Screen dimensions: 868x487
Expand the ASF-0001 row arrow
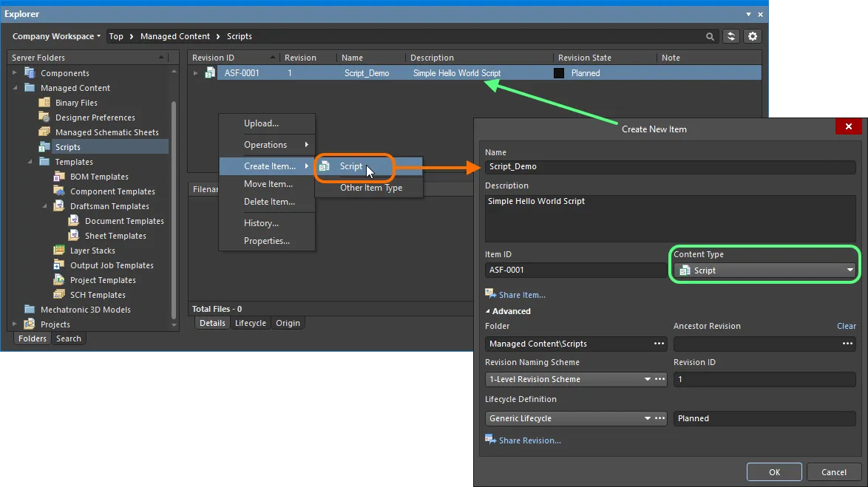click(x=195, y=73)
